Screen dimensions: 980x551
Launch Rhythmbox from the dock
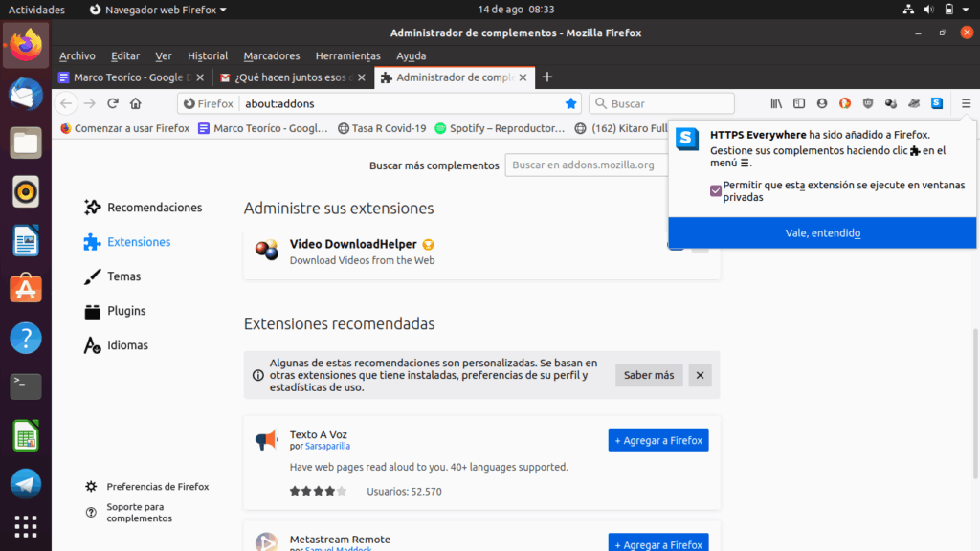click(26, 191)
